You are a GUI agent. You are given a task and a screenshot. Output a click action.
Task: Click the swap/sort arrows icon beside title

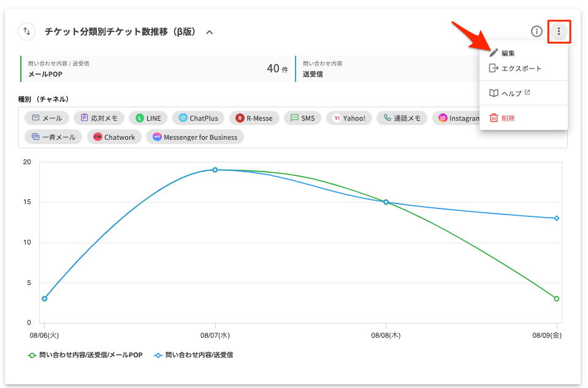tap(27, 31)
